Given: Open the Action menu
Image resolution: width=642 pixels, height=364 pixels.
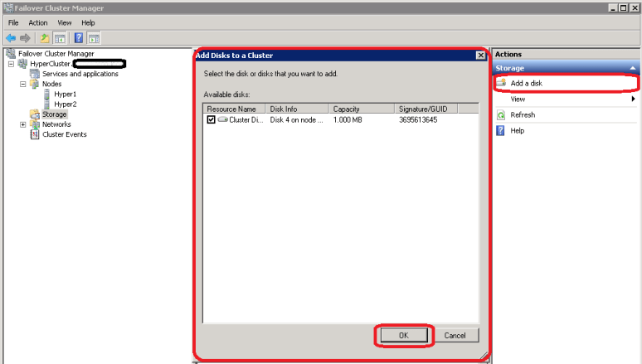Looking at the screenshot, I should 38,22.
